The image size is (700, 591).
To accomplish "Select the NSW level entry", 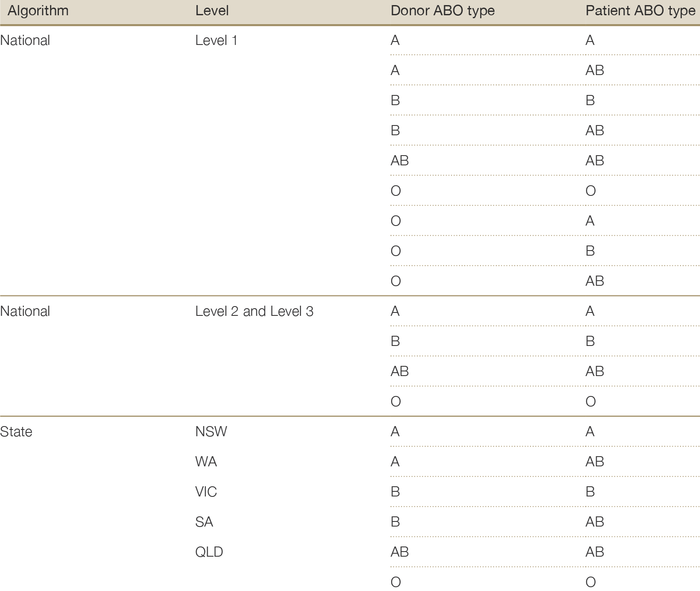I will pyautogui.click(x=211, y=432).
